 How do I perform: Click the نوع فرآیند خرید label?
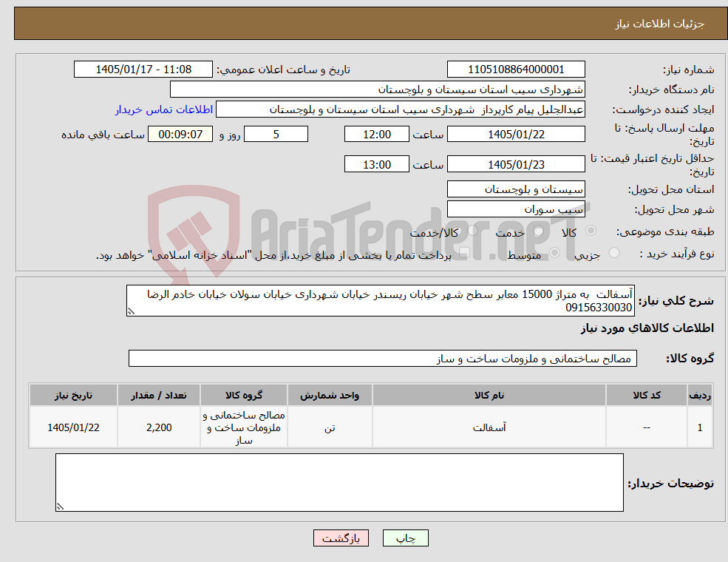677,254
